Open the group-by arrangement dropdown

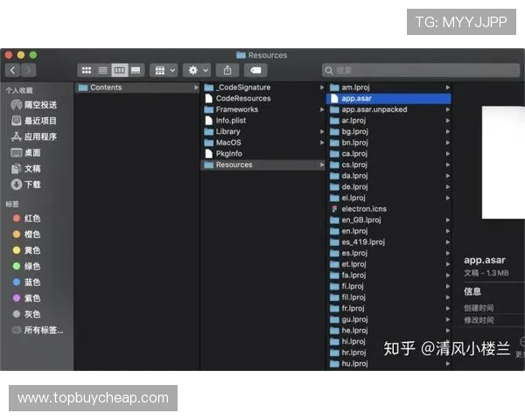[x=164, y=70]
